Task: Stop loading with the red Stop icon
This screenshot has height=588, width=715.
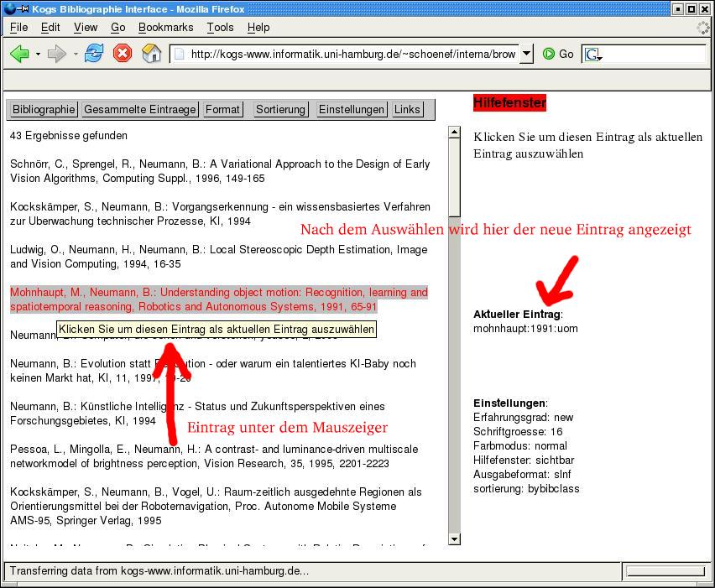Action: 123,54
